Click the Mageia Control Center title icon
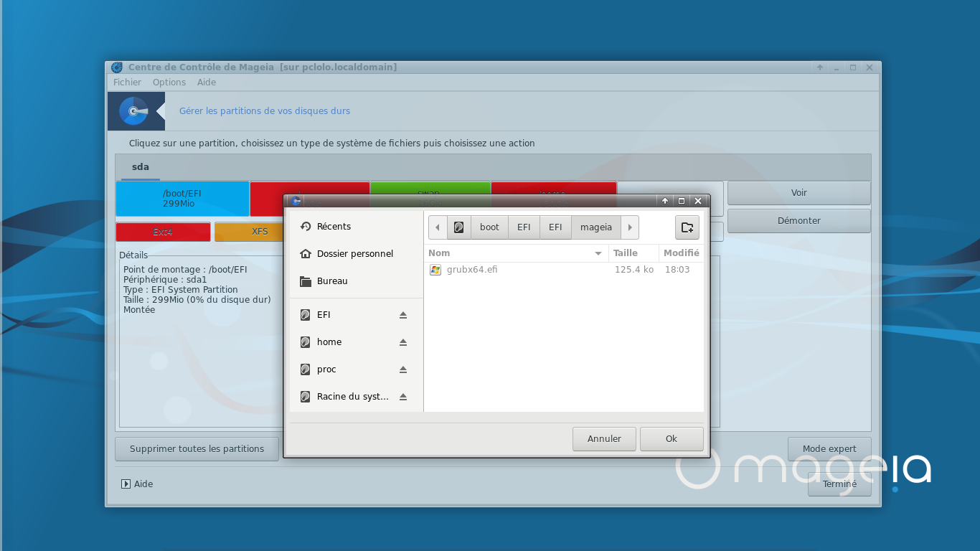This screenshot has height=551, width=980. point(117,67)
